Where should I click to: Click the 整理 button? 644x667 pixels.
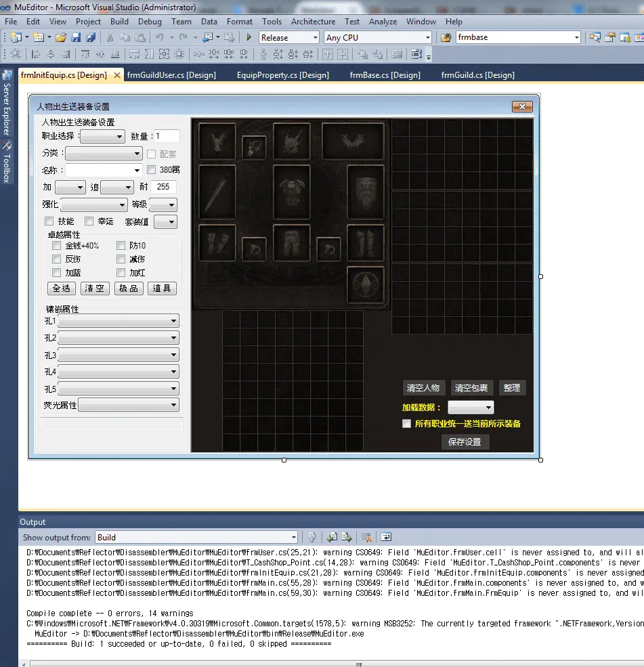point(512,387)
